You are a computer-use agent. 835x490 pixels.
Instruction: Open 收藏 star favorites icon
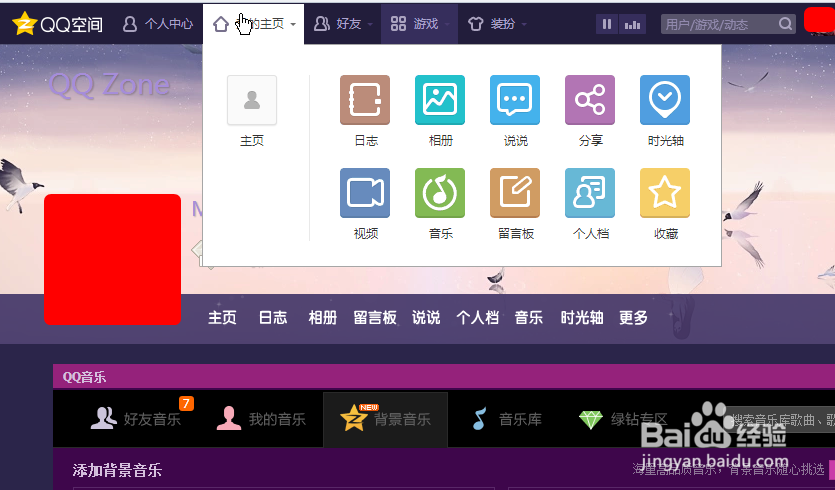665,193
